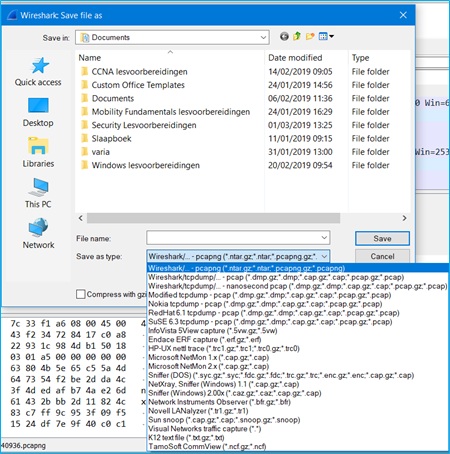Click the go-back navigation icon
Image resolution: width=450 pixels, height=454 pixels.
tap(284, 36)
